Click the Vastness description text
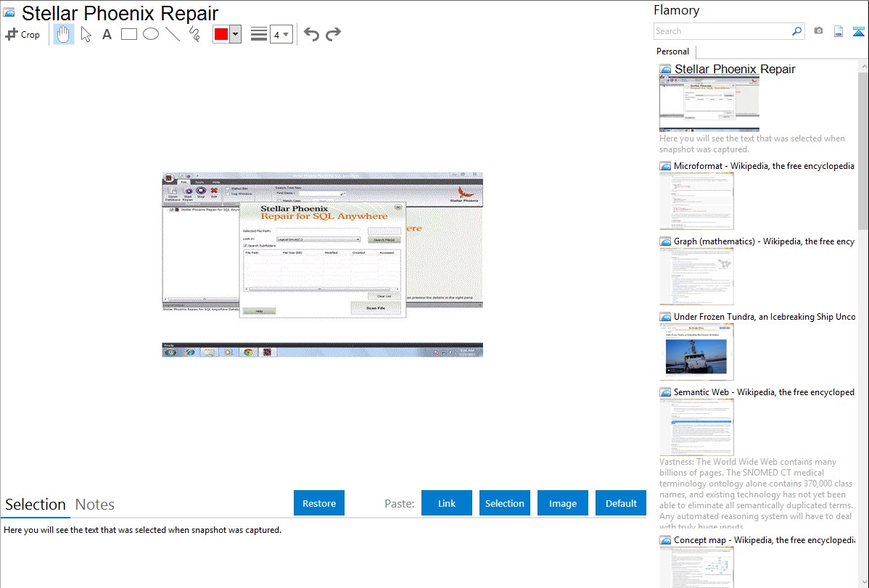The image size is (869, 588). click(757, 494)
